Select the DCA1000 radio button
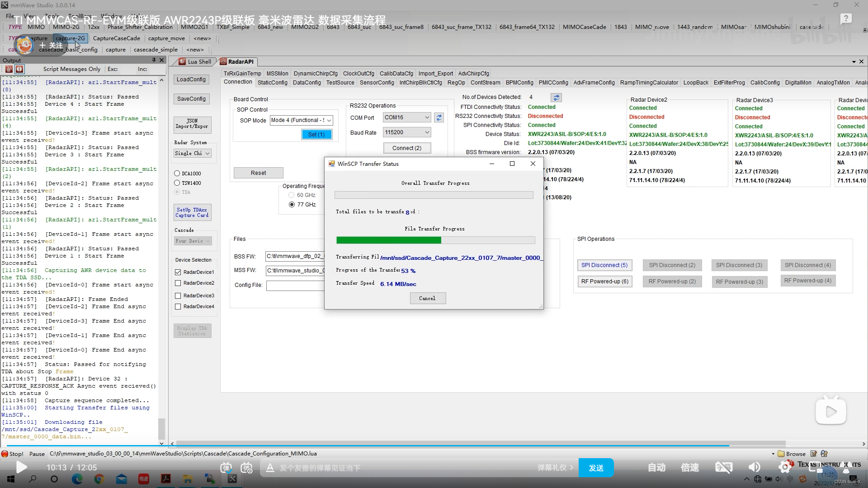The image size is (868, 488). pos(177,174)
